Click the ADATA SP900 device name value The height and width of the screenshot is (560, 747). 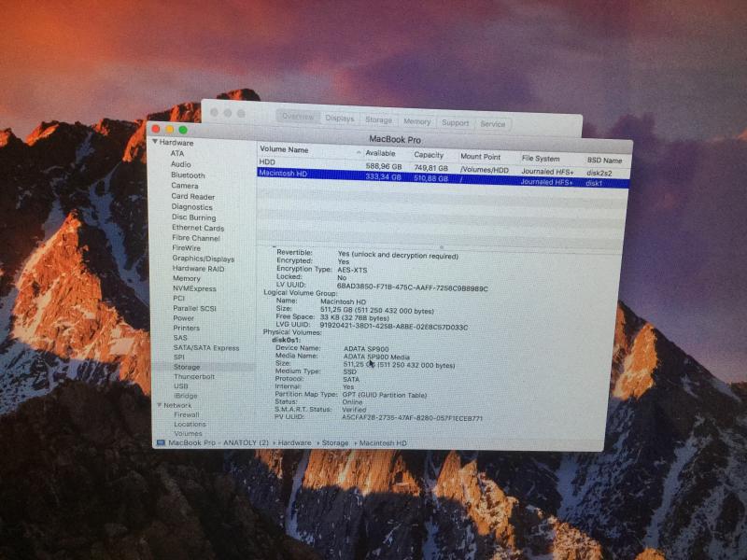point(366,349)
